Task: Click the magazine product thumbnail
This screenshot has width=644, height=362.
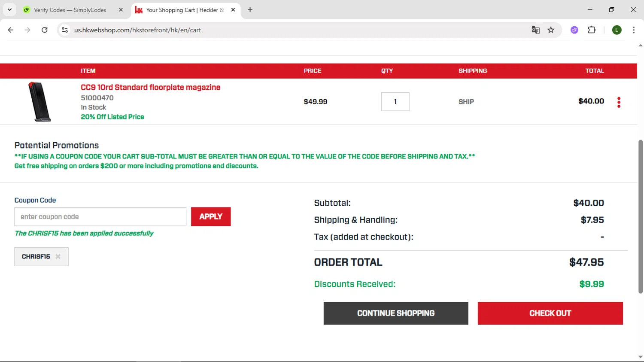Action: tap(39, 102)
